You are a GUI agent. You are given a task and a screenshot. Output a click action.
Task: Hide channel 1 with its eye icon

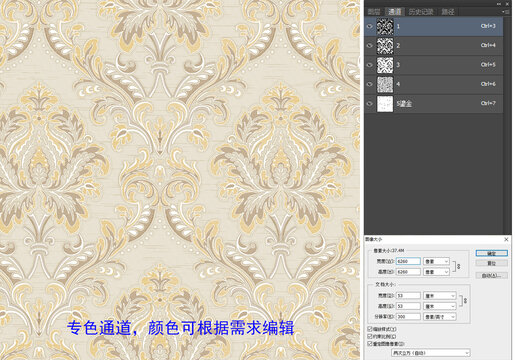[369, 26]
